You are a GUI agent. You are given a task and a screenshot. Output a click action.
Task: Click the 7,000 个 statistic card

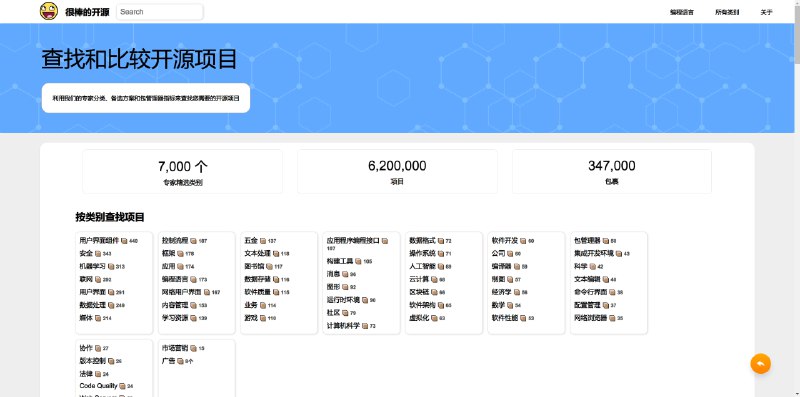click(x=182, y=171)
